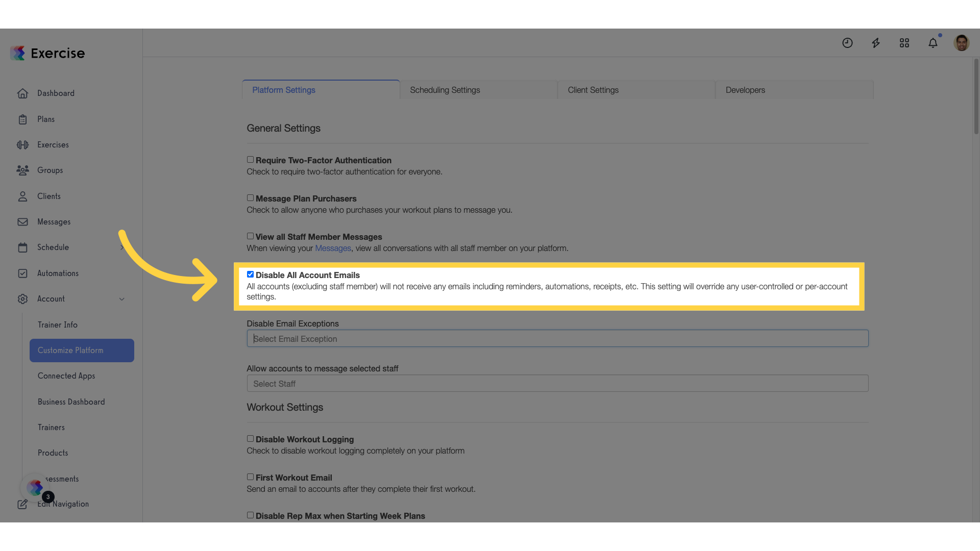Click the Automations sidebar icon
This screenshot has width=980, height=551.
tap(22, 272)
